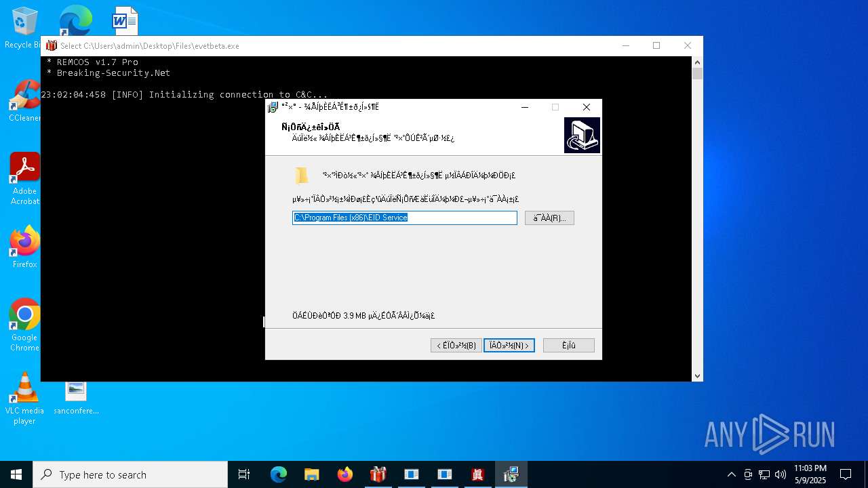Screen dimensions: 868x488
Task: Open the sanconfere... image file
Action: pyautogui.click(x=76, y=398)
